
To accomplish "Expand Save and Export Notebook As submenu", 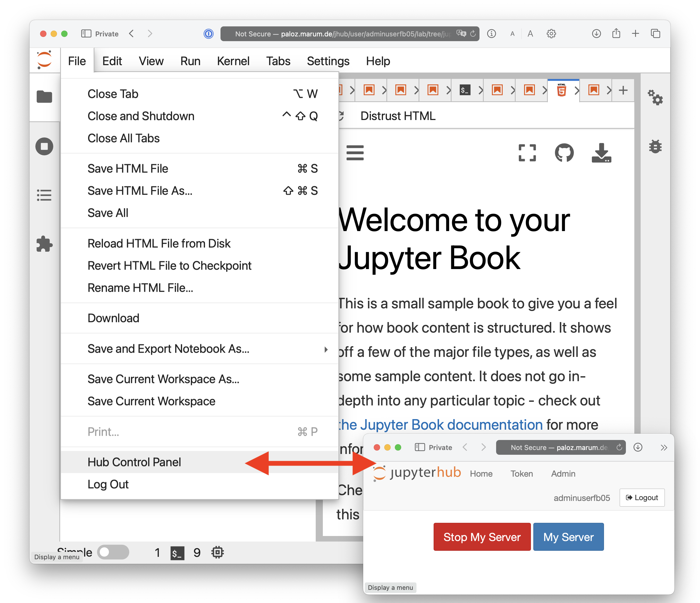I will tap(200, 349).
